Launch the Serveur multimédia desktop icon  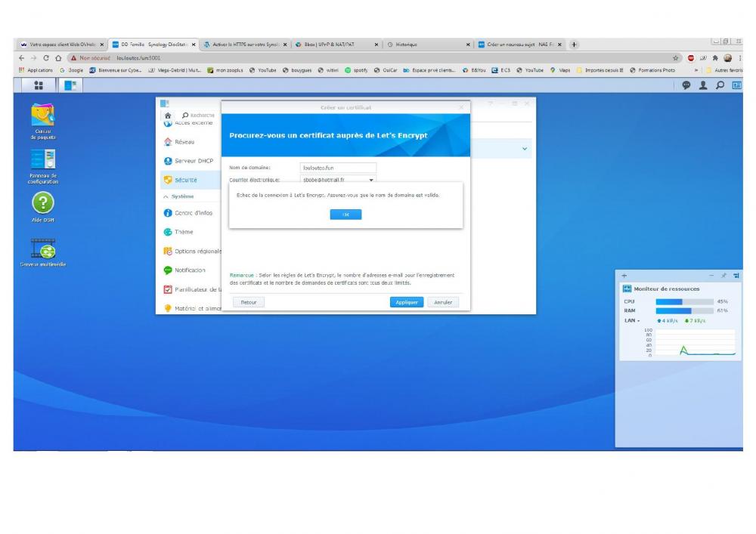[43, 252]
